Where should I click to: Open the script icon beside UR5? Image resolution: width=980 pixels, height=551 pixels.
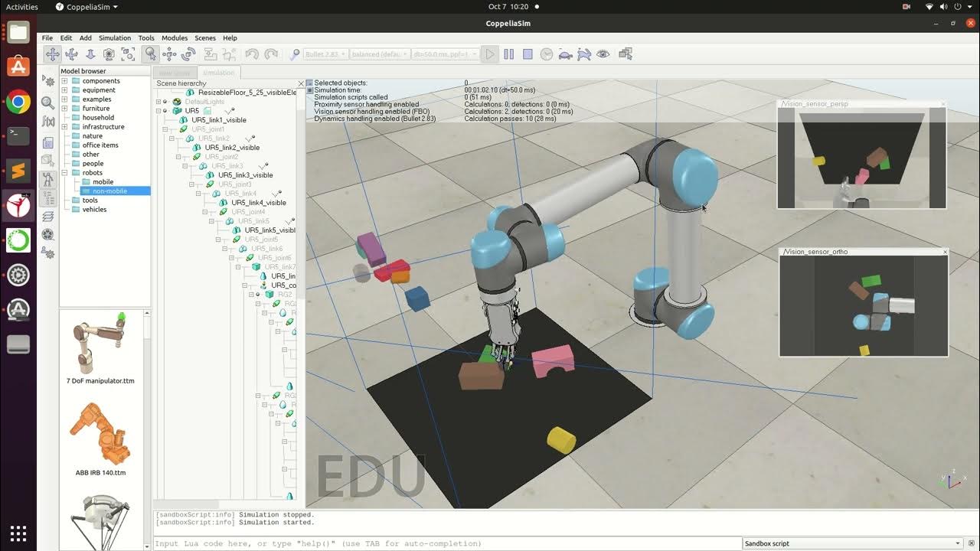[208, 111]
